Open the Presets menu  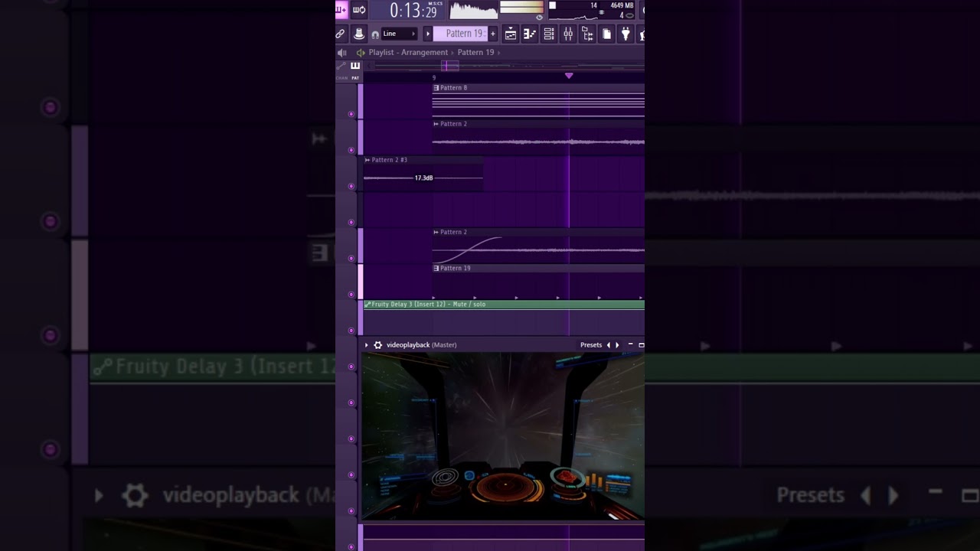click(591, 345)
